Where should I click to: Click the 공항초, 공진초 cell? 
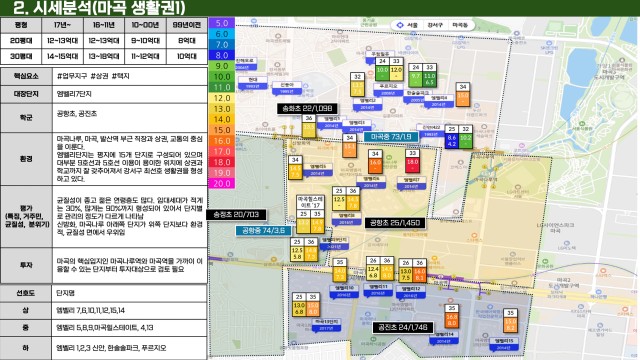pos(130,118)
